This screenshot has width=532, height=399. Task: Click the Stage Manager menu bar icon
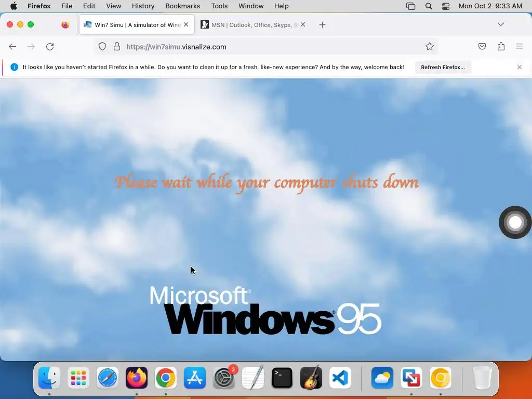coord(410,6)
